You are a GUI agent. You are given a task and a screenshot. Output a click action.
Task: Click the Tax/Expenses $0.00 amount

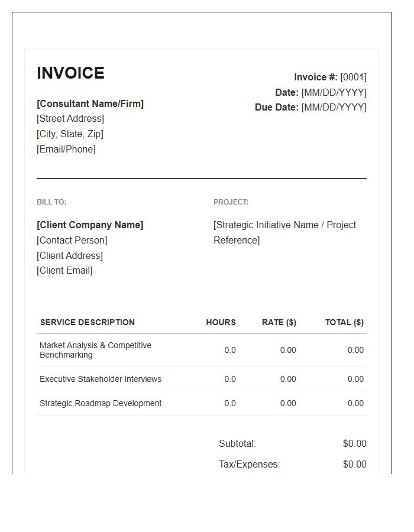click(x=355, y=464)
